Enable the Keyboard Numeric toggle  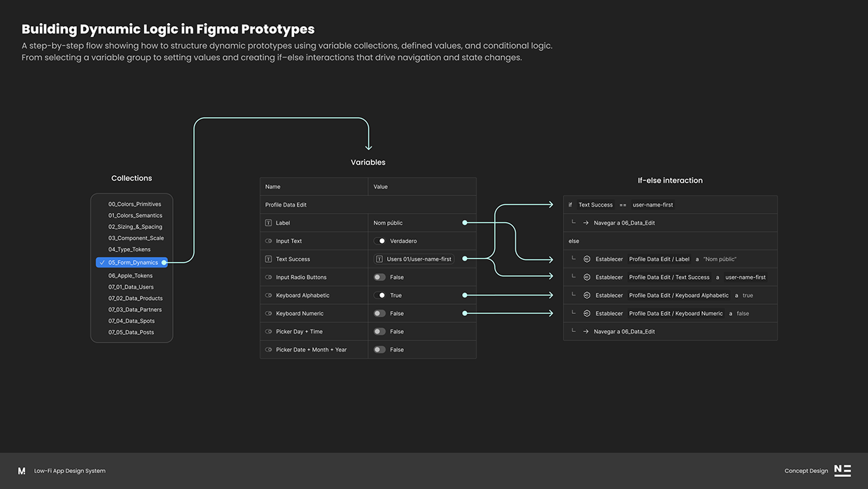click(x=379, y=314)
